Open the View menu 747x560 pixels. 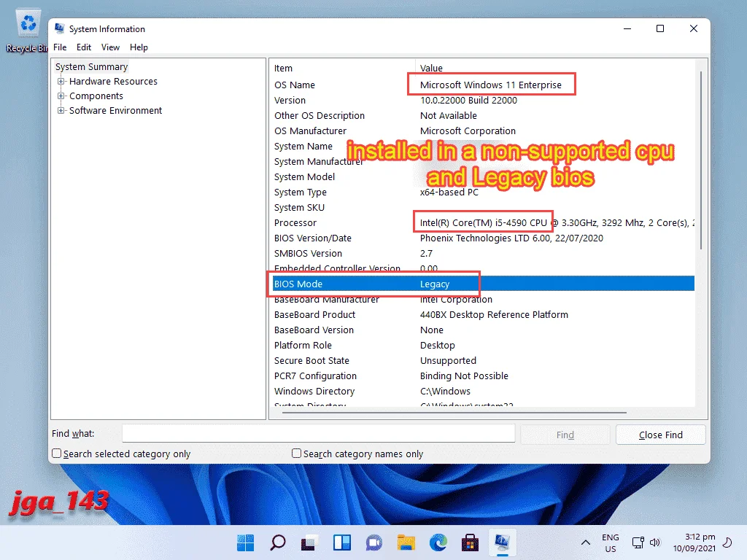tap(110, 47)
